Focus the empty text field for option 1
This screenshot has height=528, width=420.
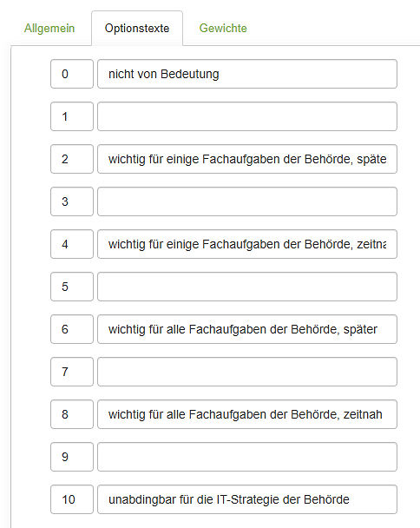(x=247, y=116)
